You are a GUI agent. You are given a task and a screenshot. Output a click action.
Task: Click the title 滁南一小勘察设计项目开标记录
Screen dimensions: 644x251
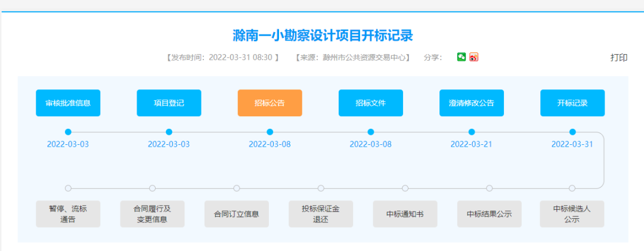(322, 36)
